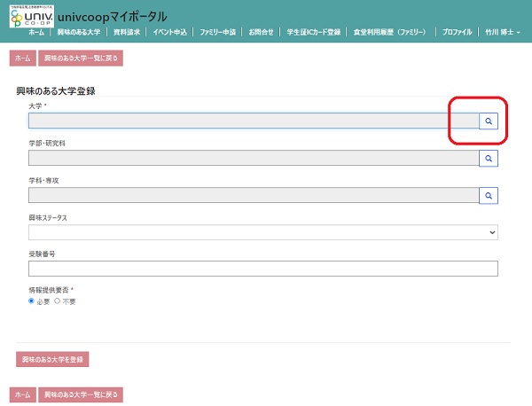Click the univ co-op logo
Viewport: 532px width, 406px height.
click(32, 16)
